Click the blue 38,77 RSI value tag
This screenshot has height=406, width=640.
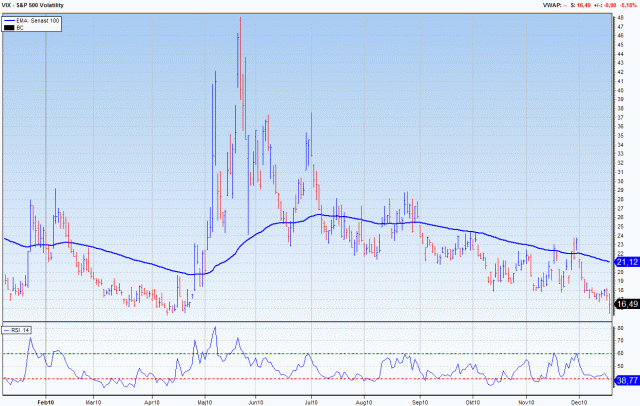tap(627, 382)
